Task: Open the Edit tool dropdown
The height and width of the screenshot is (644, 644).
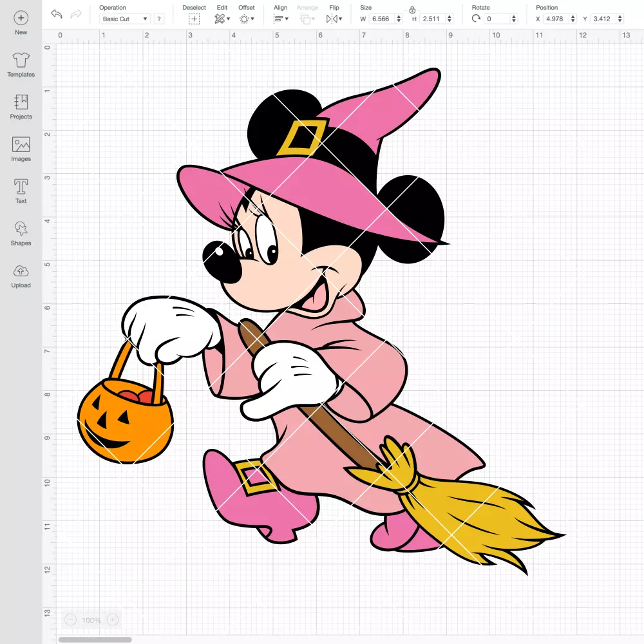Action: coord(222,19)
